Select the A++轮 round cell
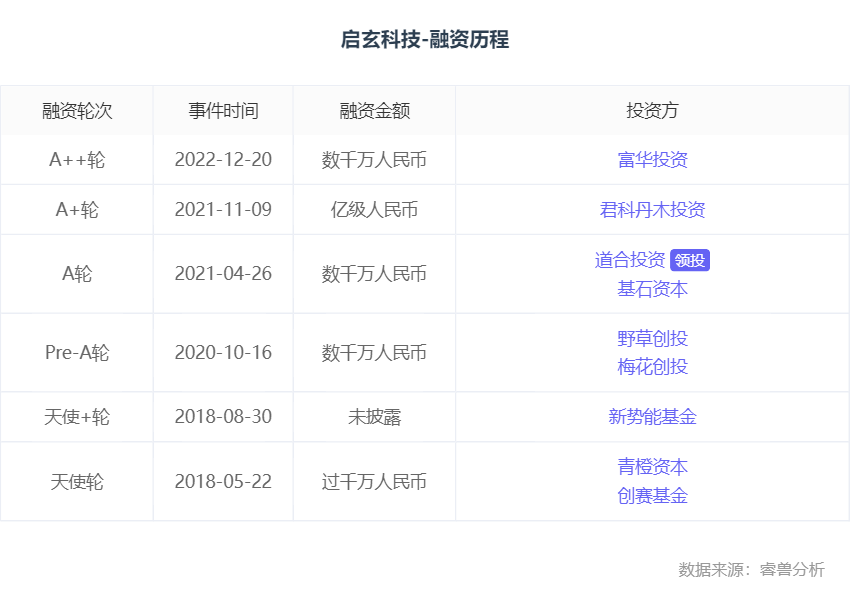The image size is (850, 612). [77, 160]
